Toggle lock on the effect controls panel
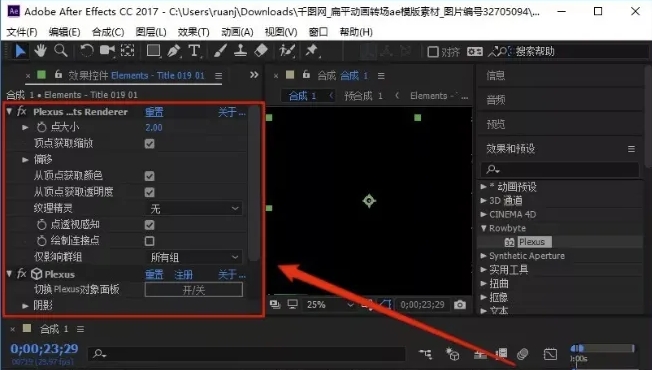The image size is (652, 370). click(x=58, y=74)
